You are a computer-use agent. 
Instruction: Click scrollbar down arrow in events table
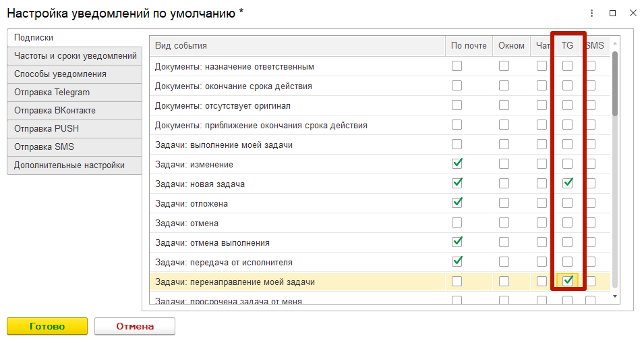coord(615,296)
